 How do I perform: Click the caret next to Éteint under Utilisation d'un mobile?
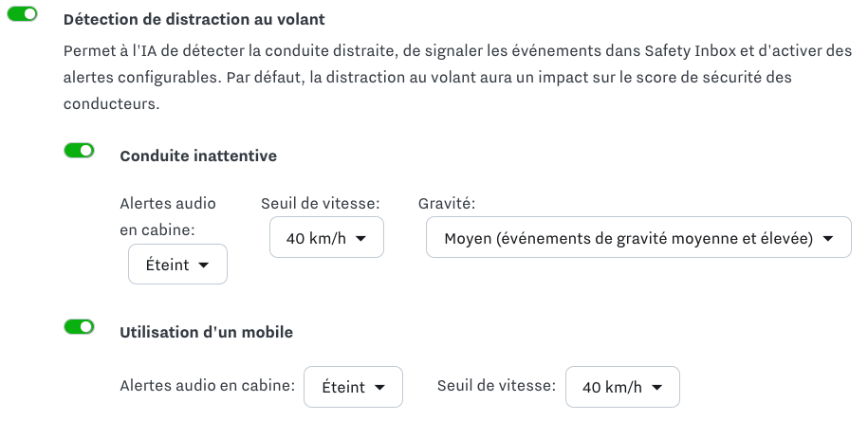coord(379,387)
